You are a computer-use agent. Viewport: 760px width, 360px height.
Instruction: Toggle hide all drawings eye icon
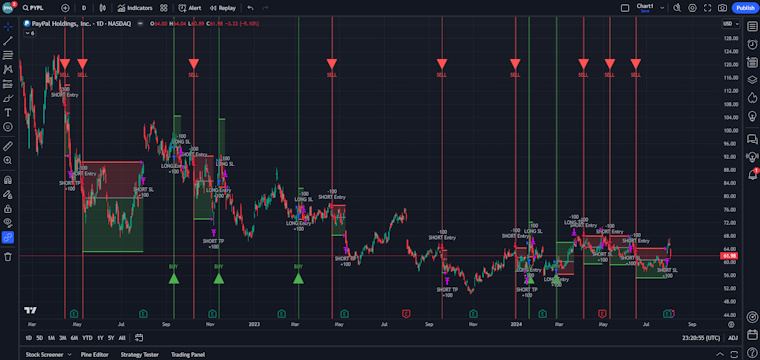pyautogui.click(x=8, y=223)
